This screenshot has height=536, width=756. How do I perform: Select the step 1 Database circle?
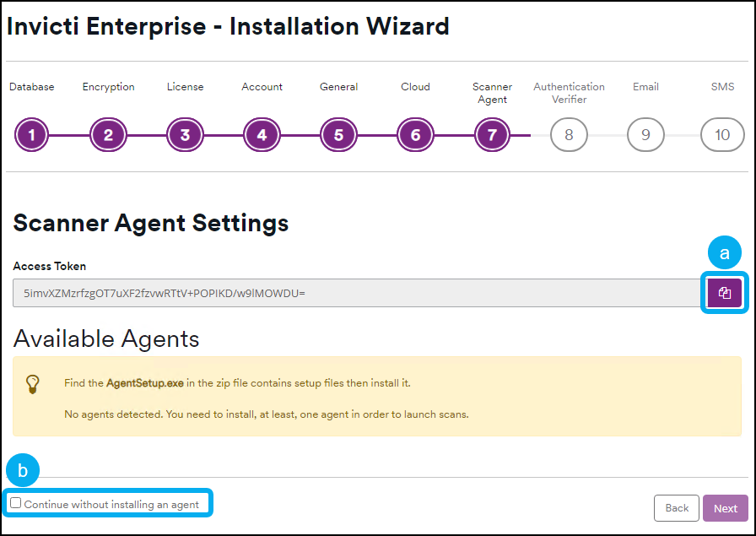(31, 134)
